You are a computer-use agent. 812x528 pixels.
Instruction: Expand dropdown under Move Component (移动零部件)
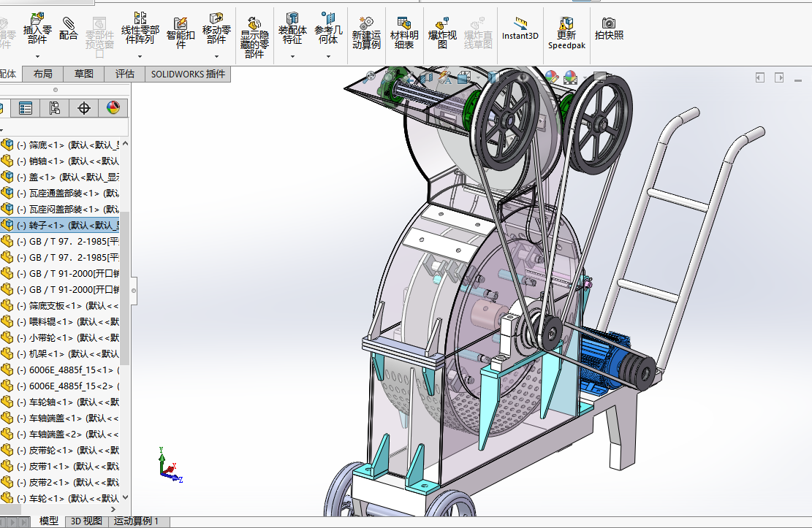point(216,56)
